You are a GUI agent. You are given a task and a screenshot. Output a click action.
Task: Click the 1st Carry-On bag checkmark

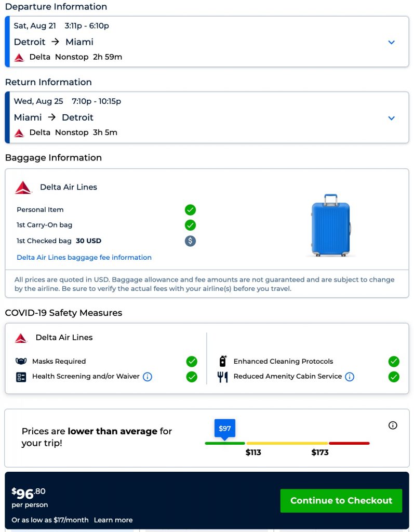(191, 225)
